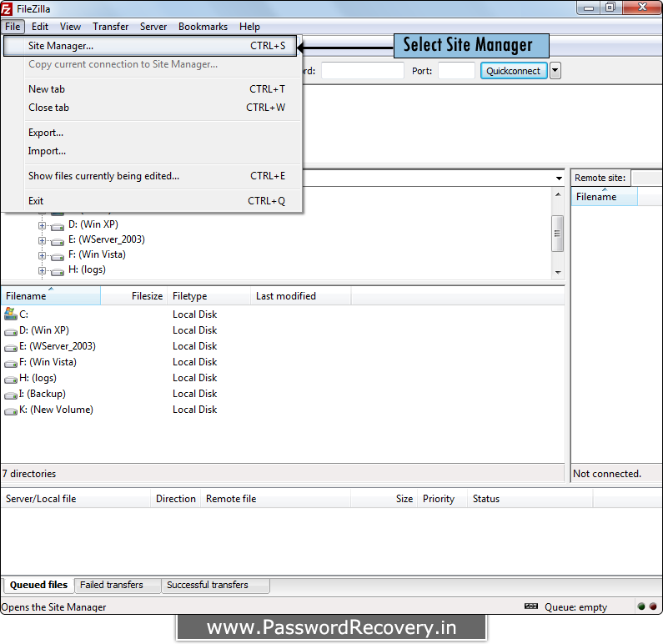Click the Password input field

[x=363, y=71]
